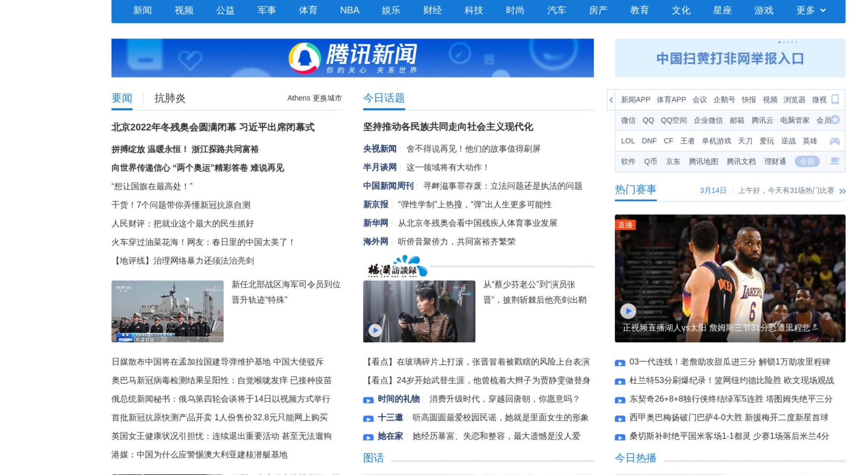Open the 财经 nav item
The image size is (868, 475).
click(x=432, y=10)
